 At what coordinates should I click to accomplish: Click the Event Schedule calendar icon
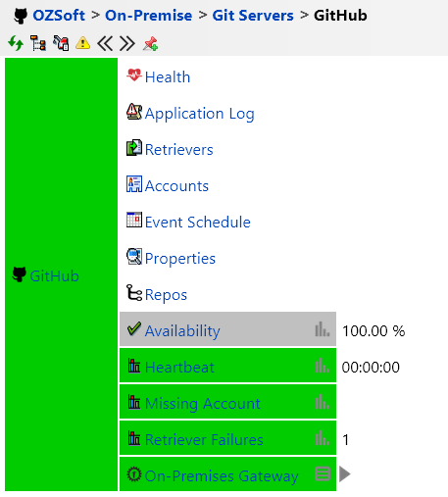134,220
